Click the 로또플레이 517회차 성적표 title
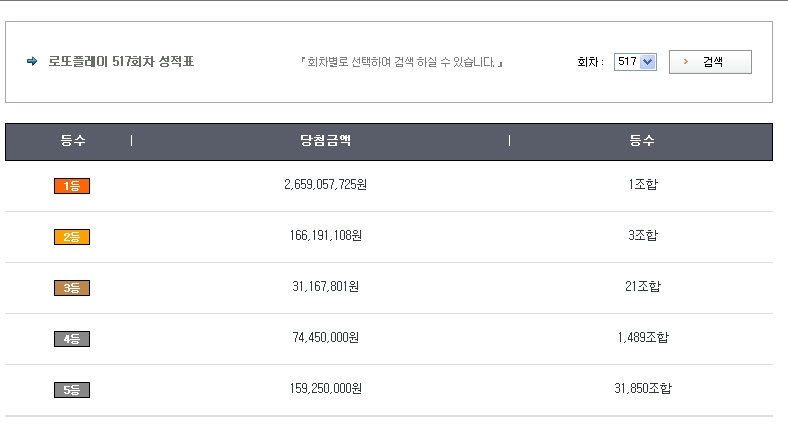The image size is (788, 440). [121, 62]
